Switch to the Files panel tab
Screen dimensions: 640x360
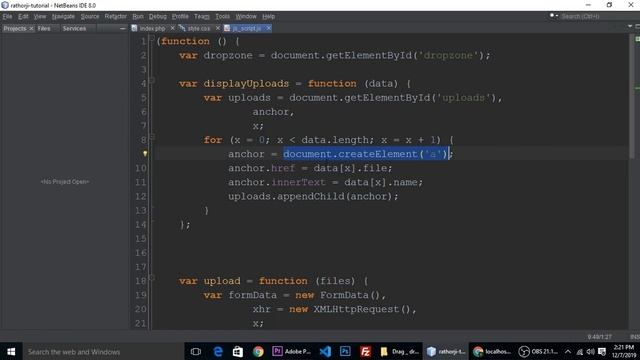coord(44,28)
